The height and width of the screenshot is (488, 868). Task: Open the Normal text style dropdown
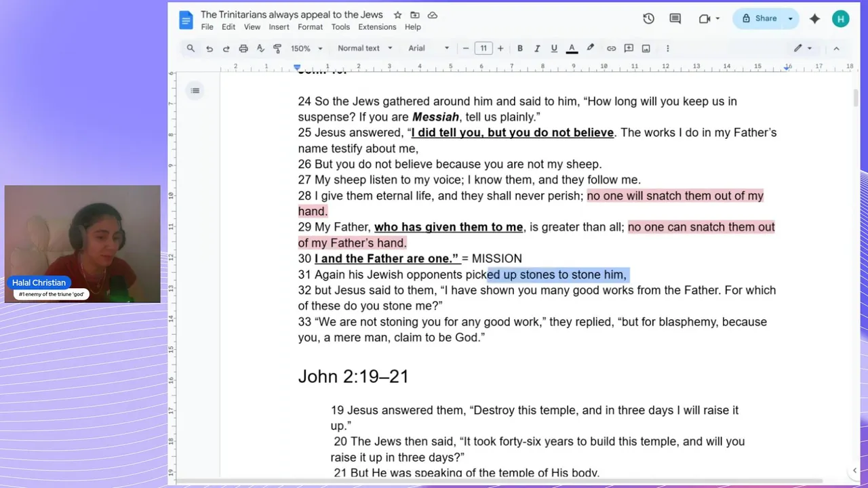pos(365,48)
